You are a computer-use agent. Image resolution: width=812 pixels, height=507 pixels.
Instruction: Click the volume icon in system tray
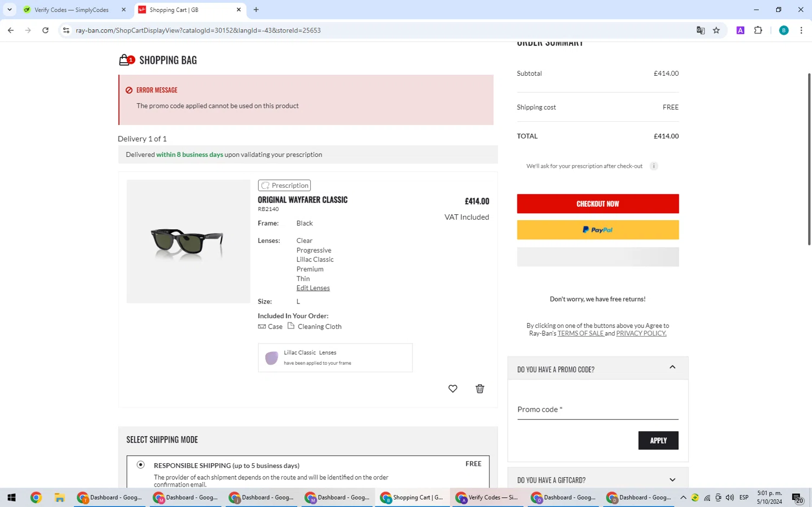click(730, 497)
